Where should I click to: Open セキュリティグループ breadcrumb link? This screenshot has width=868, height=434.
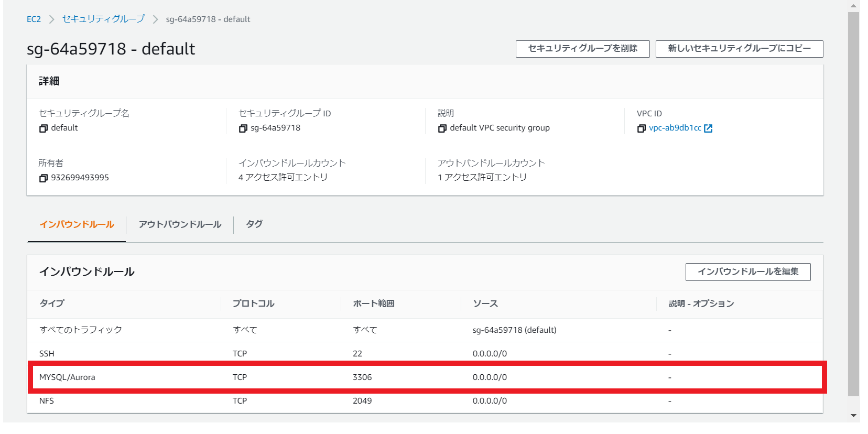click(103, 19)
